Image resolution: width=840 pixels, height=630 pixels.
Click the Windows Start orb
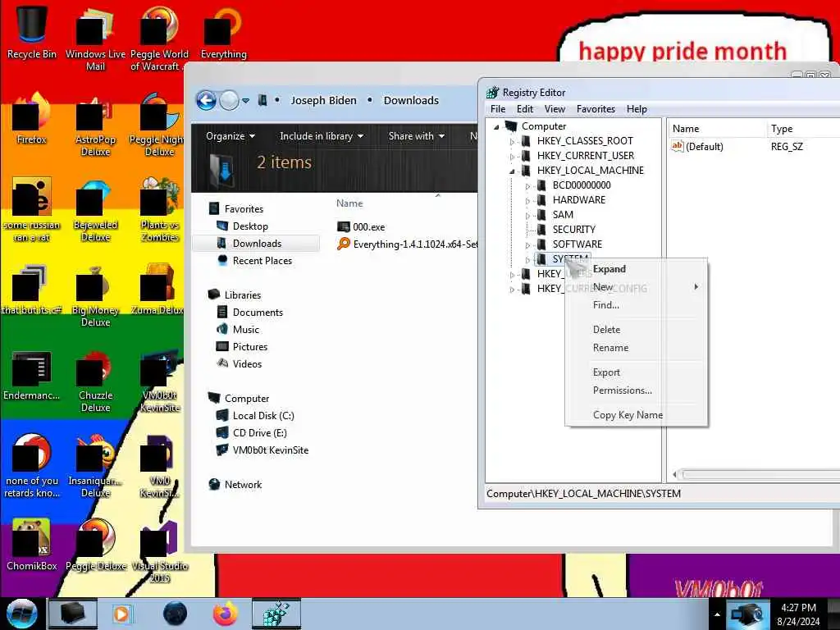coord(21,614)
